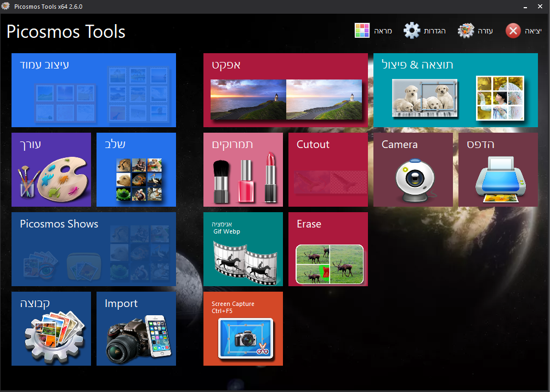The width and height of the screenshot is (550, 392).
Task: Click the מראה appearance label
Action: pyautogui.click(x=383, y=31)
